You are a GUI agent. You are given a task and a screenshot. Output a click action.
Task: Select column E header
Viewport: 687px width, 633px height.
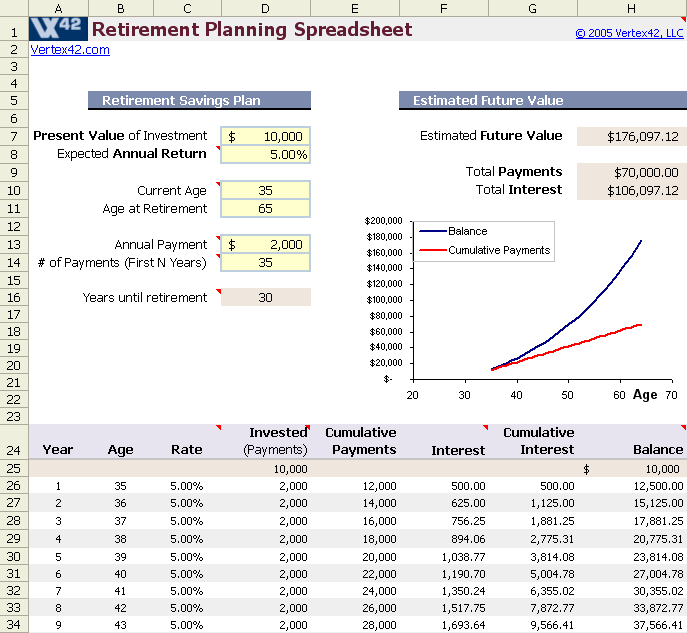point(355,8)
